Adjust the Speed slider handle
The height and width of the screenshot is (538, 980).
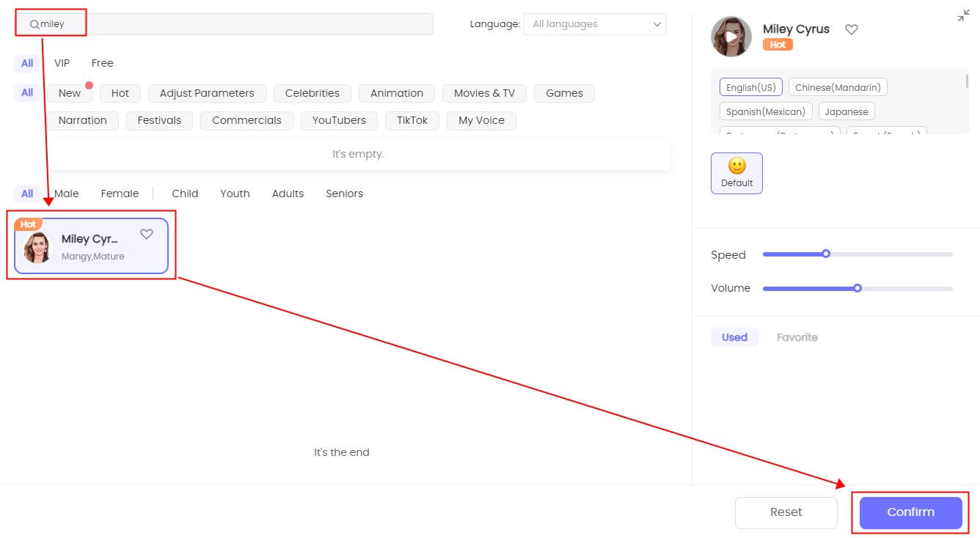pyautogui.click(x=826, y=254)
